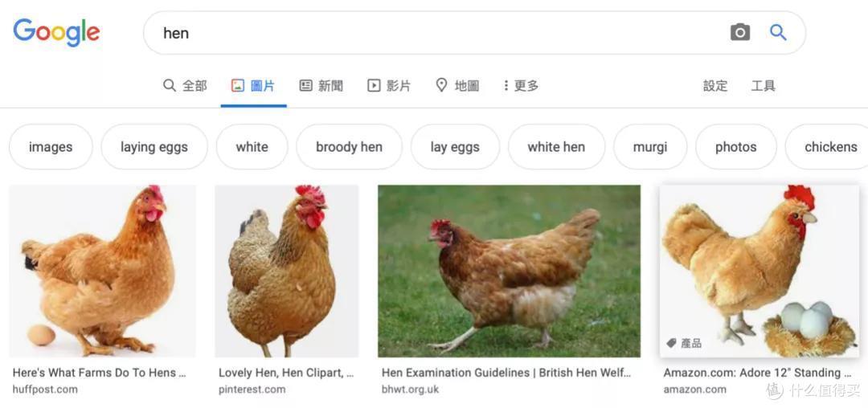Open the 地圖 maps tab
This screenshot has width=868, height=408.
pyautogui.click(x=457, y=85)
